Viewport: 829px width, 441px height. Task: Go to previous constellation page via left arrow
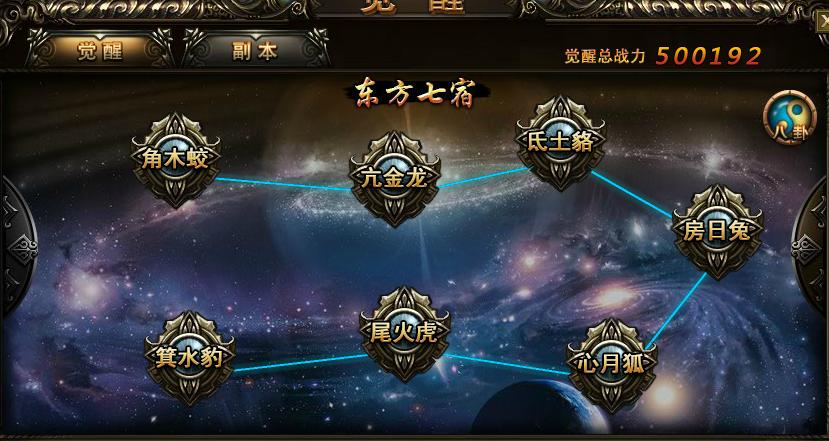click(17, 245)
